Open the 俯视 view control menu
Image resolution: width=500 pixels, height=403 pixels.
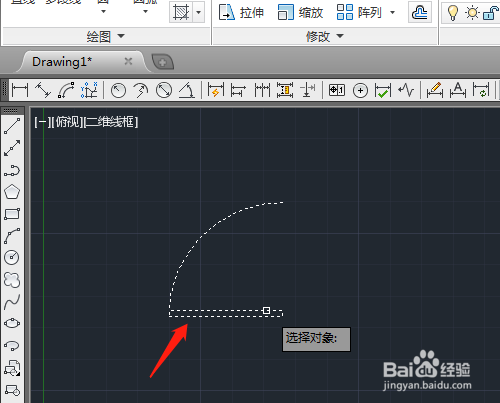point(67,122)
